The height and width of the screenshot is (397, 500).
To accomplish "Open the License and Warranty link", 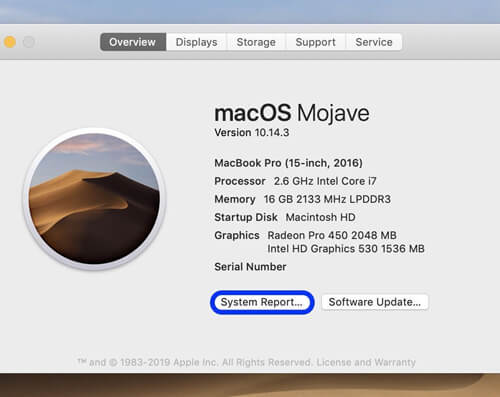I will (366, 362).
